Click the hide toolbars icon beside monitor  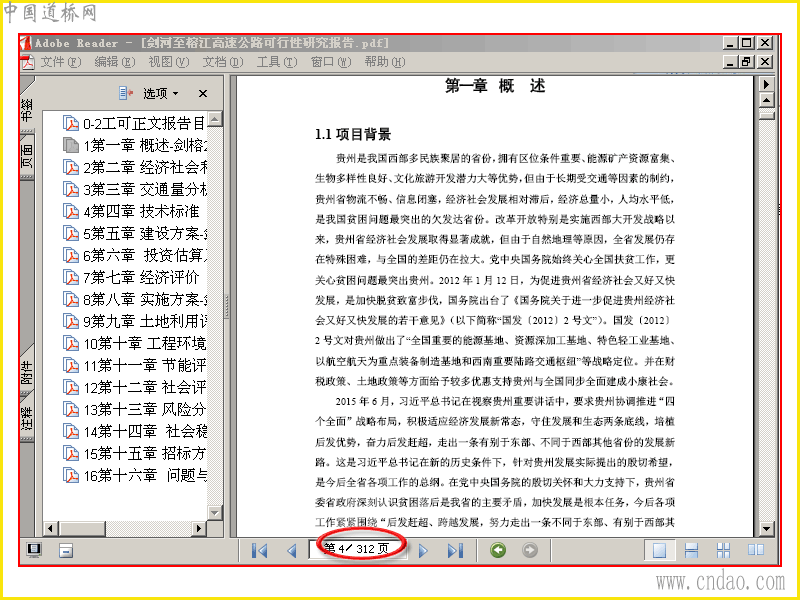coord(66,550)
